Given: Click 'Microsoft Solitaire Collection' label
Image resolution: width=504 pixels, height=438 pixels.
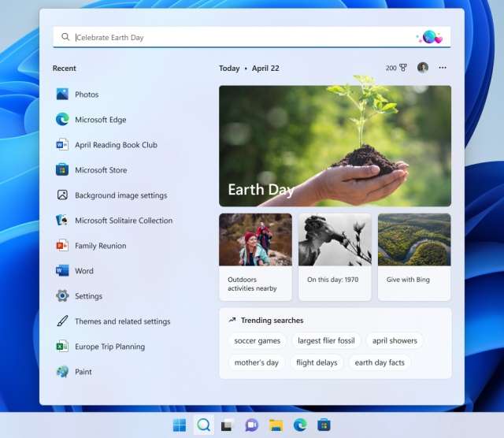Looking at the screenshot, I should click(124, 221).
